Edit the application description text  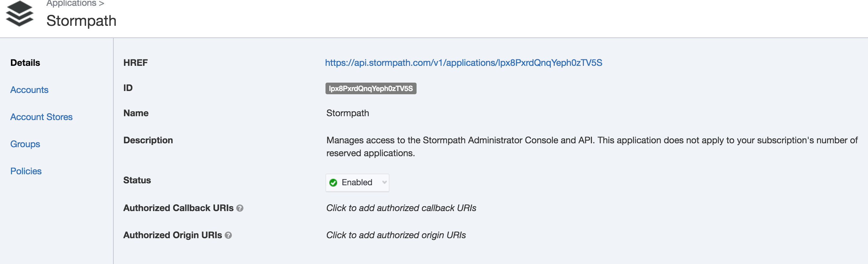pos(592,147)
